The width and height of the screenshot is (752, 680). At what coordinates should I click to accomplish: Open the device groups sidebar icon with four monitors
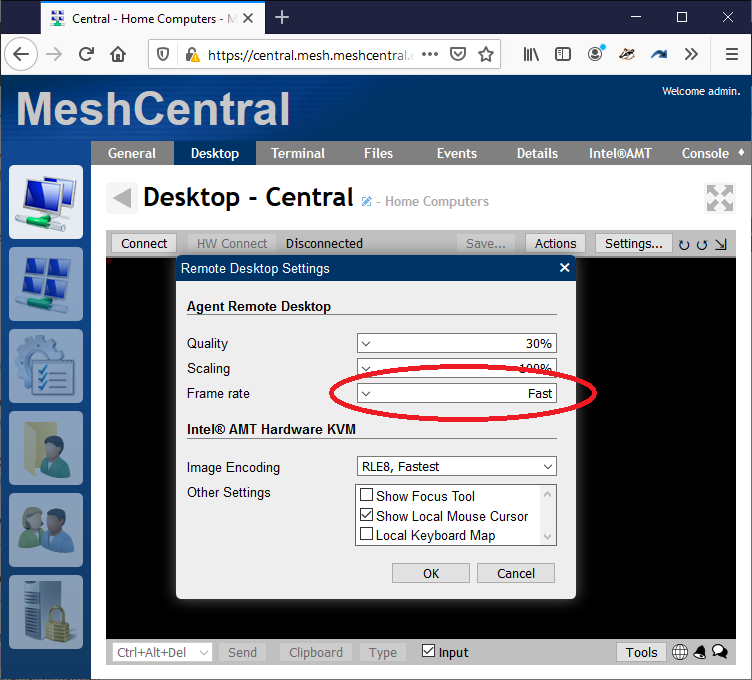coord(46,284)
